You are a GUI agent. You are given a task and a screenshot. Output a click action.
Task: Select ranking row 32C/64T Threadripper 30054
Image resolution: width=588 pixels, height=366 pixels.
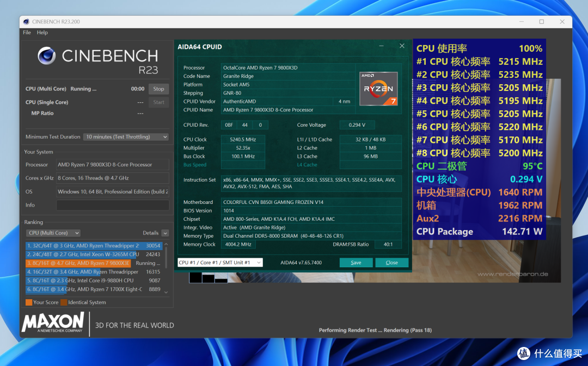coord(94,246)
